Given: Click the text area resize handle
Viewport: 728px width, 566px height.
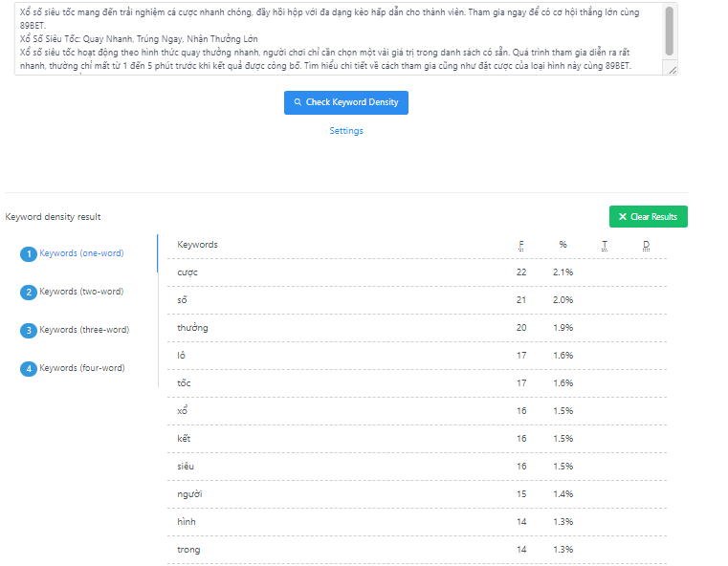Looking at the screenshot, I should pos(673,70).
